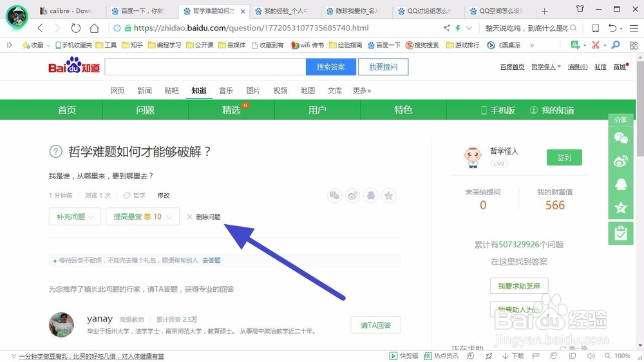Switch to QQ讨论组 tab
This screenshot has width=644, height=362.
[x=429, y=11]
